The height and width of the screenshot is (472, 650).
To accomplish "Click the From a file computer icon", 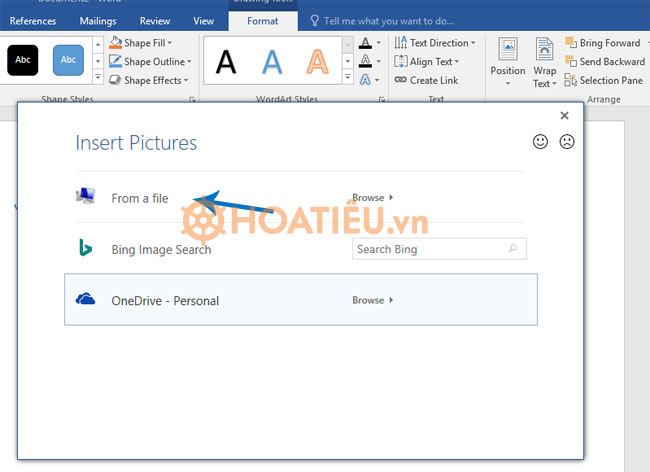I will click(86, 197).
